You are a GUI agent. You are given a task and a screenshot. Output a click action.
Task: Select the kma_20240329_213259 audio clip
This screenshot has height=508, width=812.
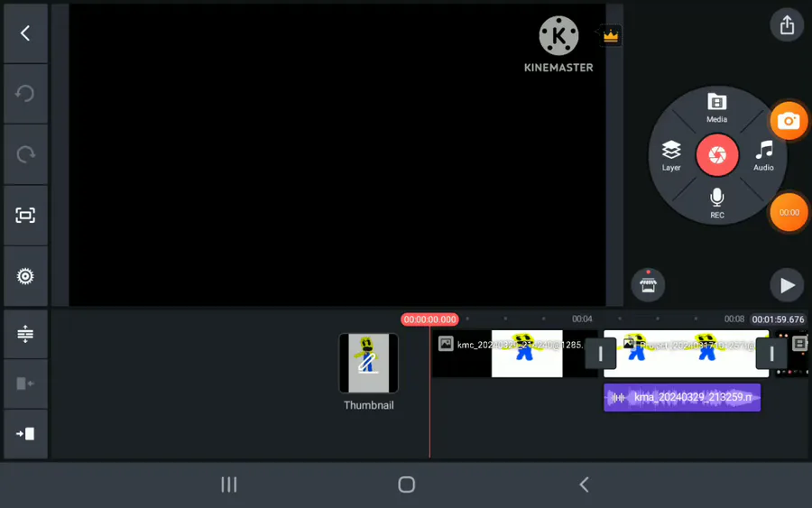(682, 398)
